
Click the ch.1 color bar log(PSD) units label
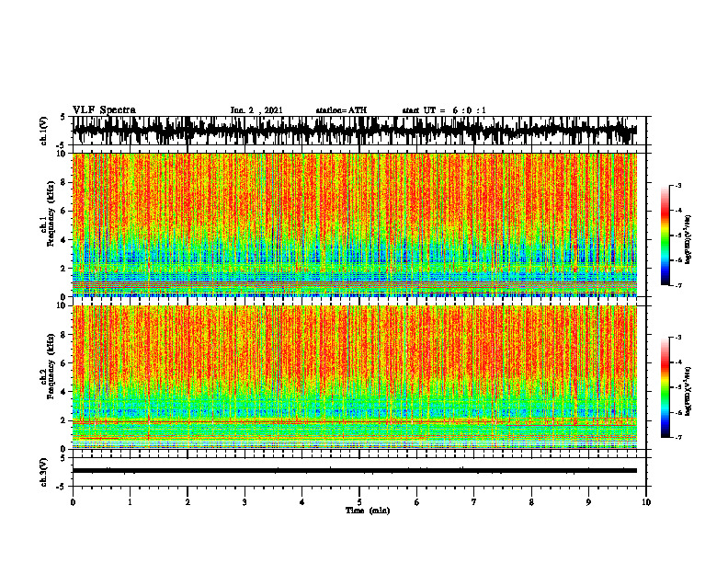[x=688, y=240]
